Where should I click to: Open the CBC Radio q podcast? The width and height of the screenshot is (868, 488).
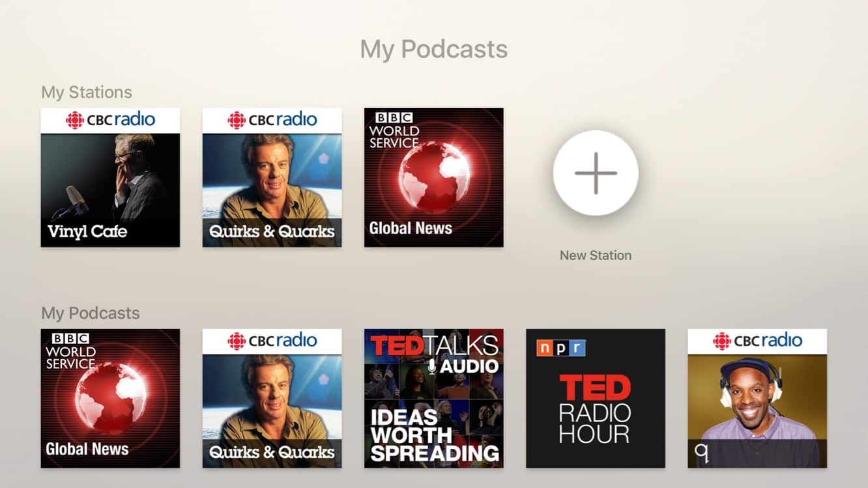(x=757, y=398)
